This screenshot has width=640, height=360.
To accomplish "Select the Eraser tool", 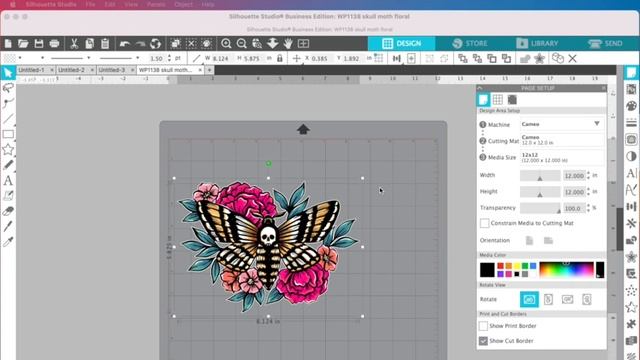I will coord(8,211).
